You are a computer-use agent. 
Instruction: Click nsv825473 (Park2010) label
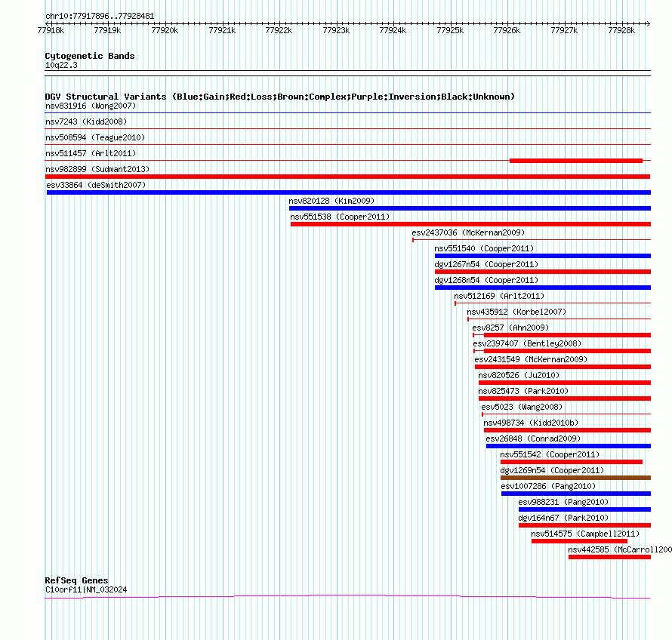pos(523,391)
